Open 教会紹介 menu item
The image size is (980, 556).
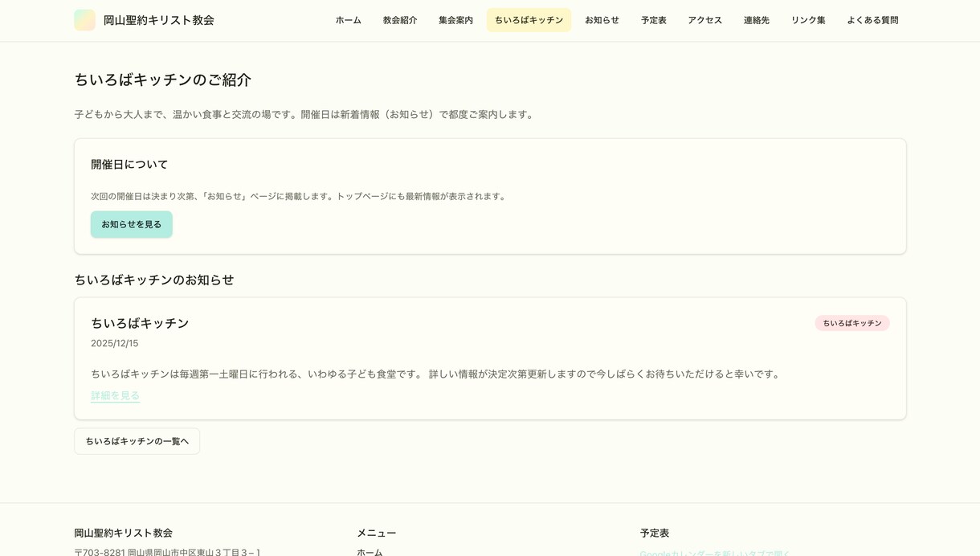tap(400, 20)
